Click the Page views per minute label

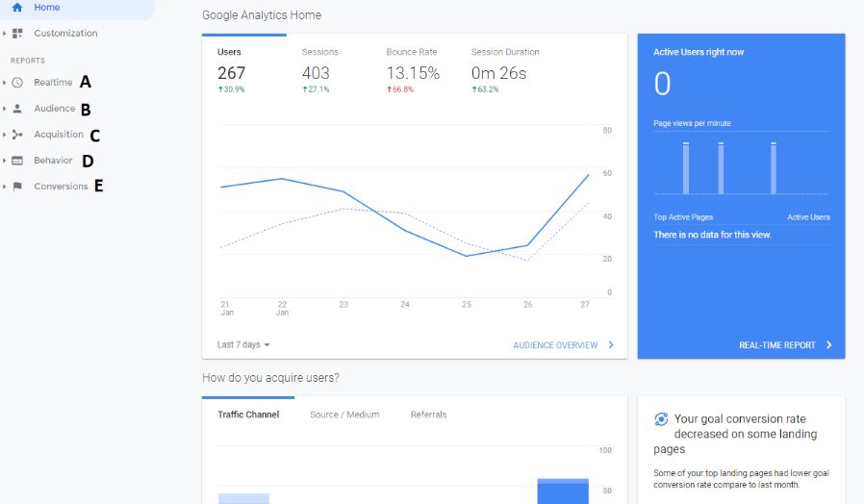tap(692, 123)
